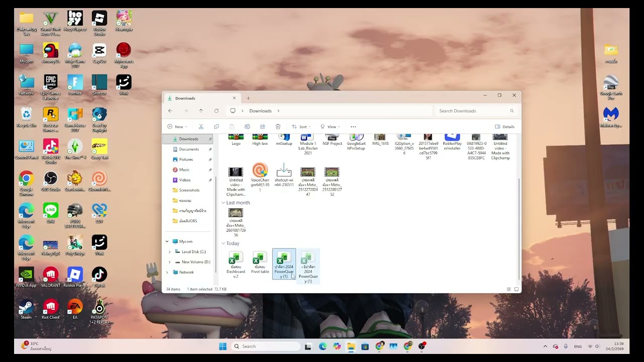Screen dimensions: 644x362
Task: Select the Fortnite desktop shortcut
Action: (75, 85)
